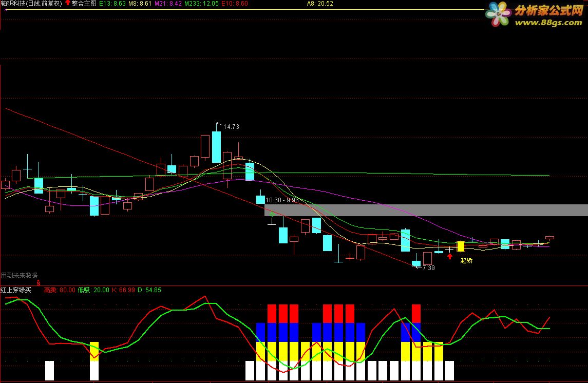This screenshot has width=588, height=383.
Task: Click the yellow 起轿 signal candle
Action: tap(461, 246)
